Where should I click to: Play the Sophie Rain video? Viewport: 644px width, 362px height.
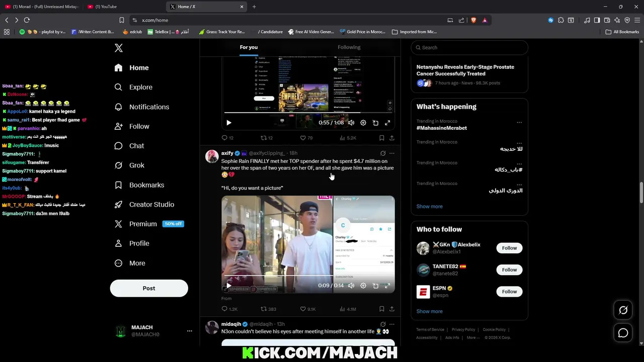pyautogui.click(x=229, y=286)
